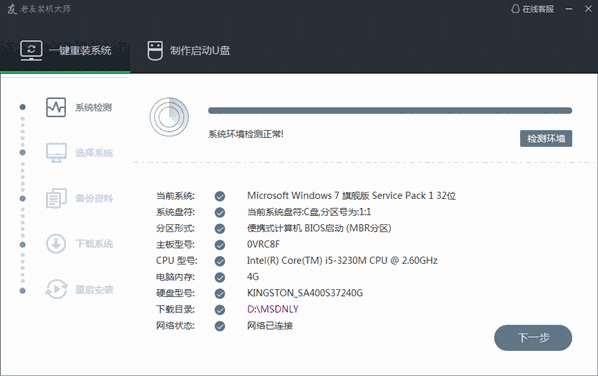598x376 pixels.
Task: Click the 选择系统 step label
Action: coord(94,153)
